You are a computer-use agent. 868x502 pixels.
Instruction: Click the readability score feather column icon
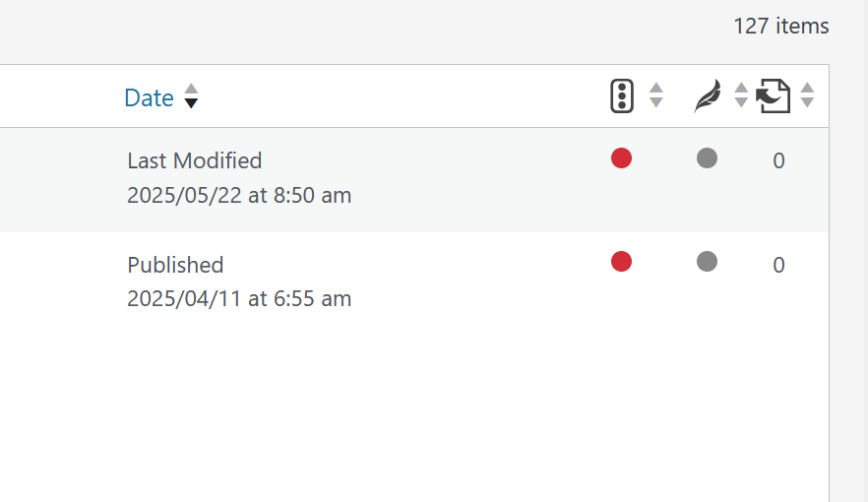click(x=707, y=96)
